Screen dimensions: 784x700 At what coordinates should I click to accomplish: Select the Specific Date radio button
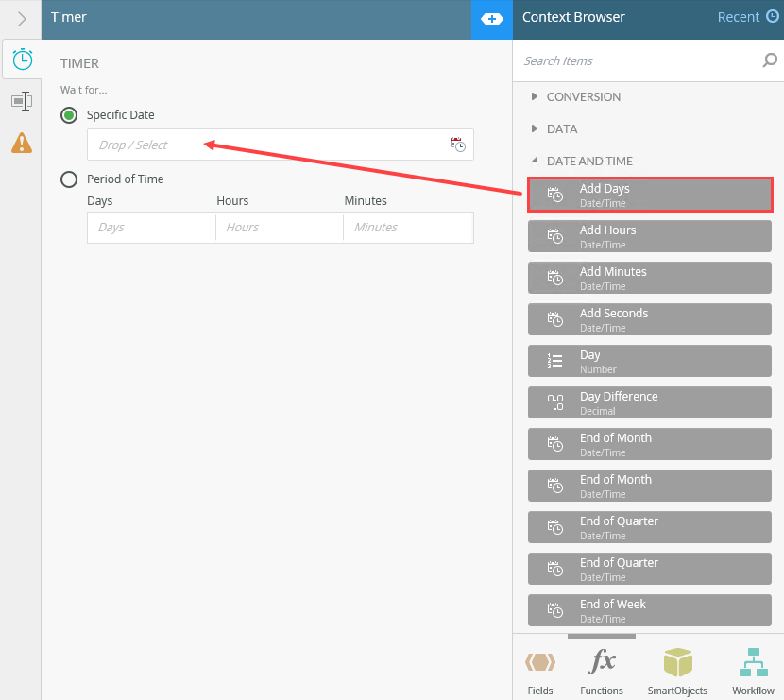[x=69, y=115]
